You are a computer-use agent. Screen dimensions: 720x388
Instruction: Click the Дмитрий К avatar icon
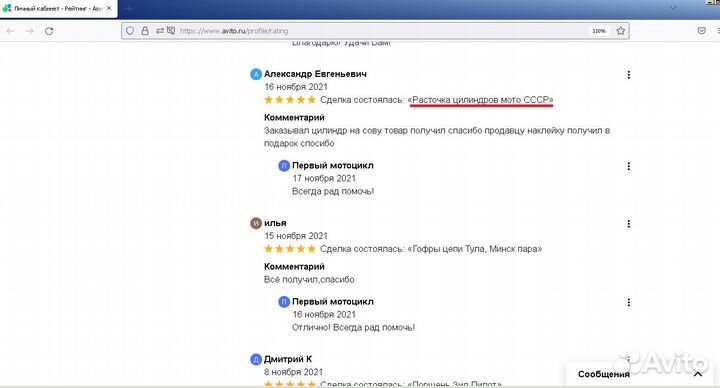[x=256, y=360]
